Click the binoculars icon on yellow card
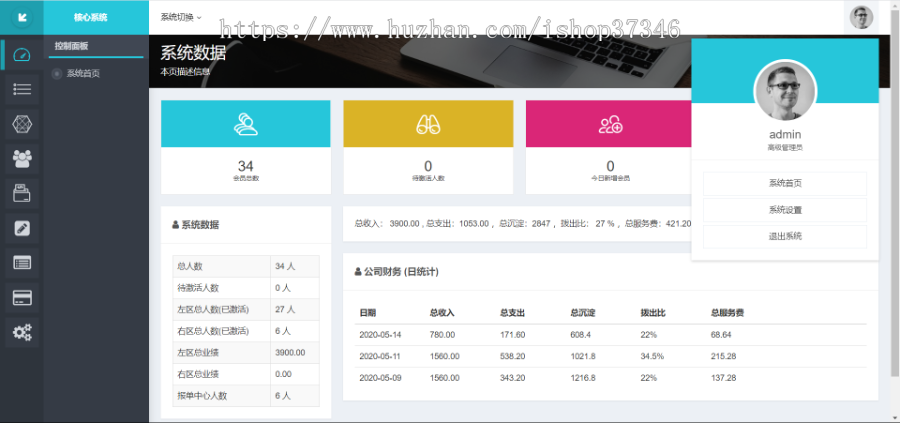This screenshot has height=423, width=900. 428,124
